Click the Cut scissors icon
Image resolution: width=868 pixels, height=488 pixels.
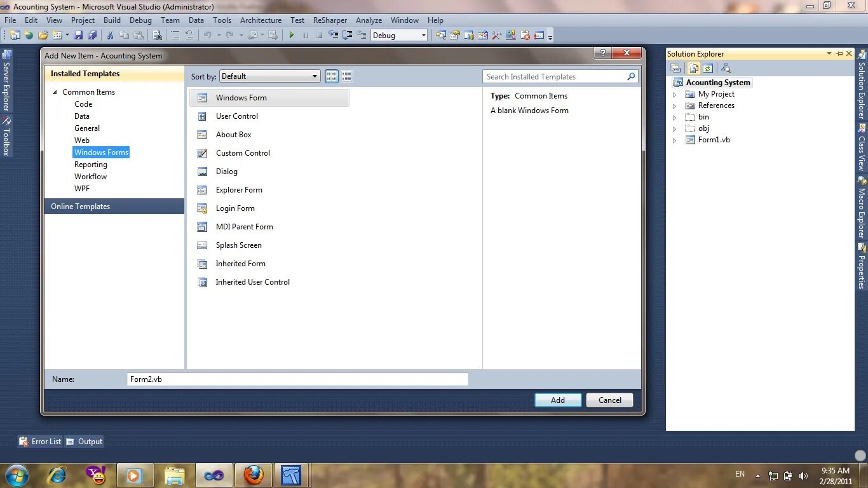[110, 36]
